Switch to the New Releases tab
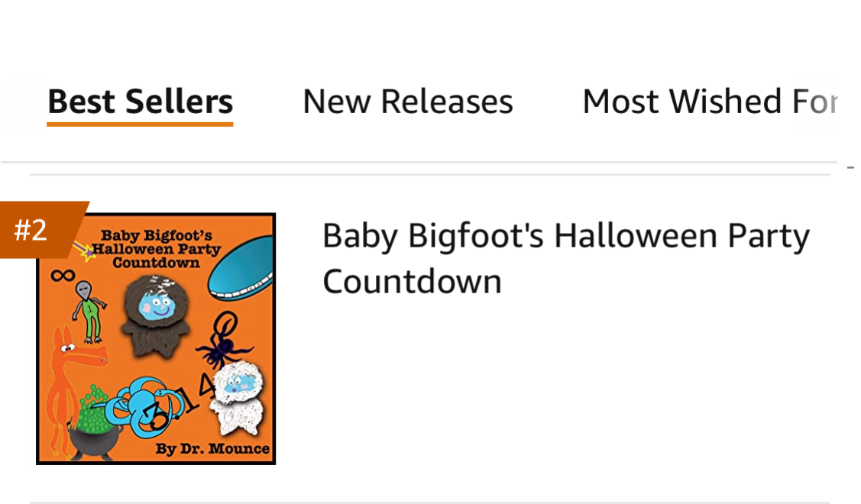The width and height of the screenshot is (861, 504). pos(408,102)
